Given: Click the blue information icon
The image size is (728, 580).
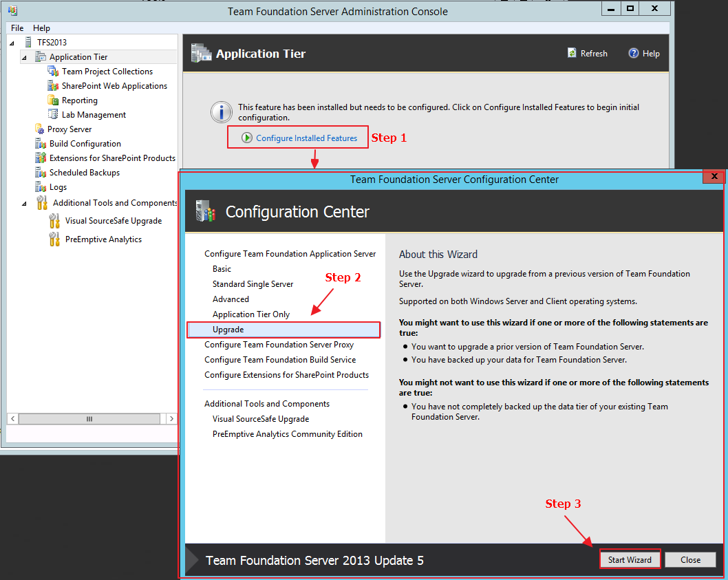Looking at the screenshot, I should tap(222, 112).
